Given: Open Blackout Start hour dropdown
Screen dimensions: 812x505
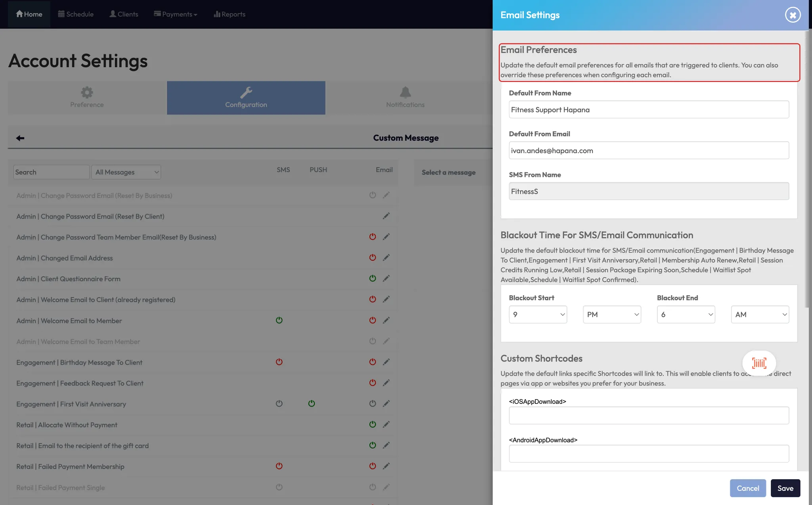Looking at the screenshot, I should pyautogui.click(x=538, y=315).
